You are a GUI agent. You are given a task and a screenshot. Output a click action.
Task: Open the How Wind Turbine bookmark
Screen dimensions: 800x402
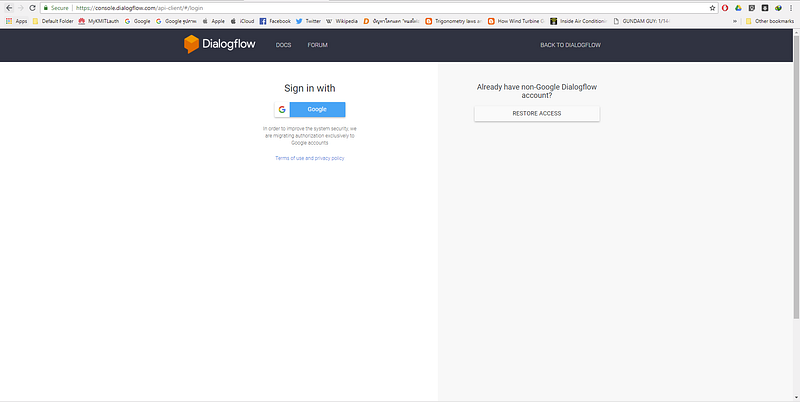516,21
